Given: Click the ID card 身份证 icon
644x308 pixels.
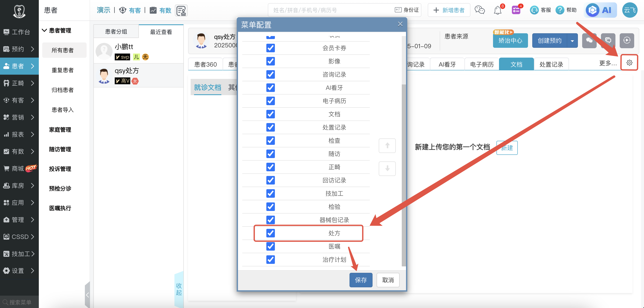Looking at the screenshot, I should coord(406,10).
